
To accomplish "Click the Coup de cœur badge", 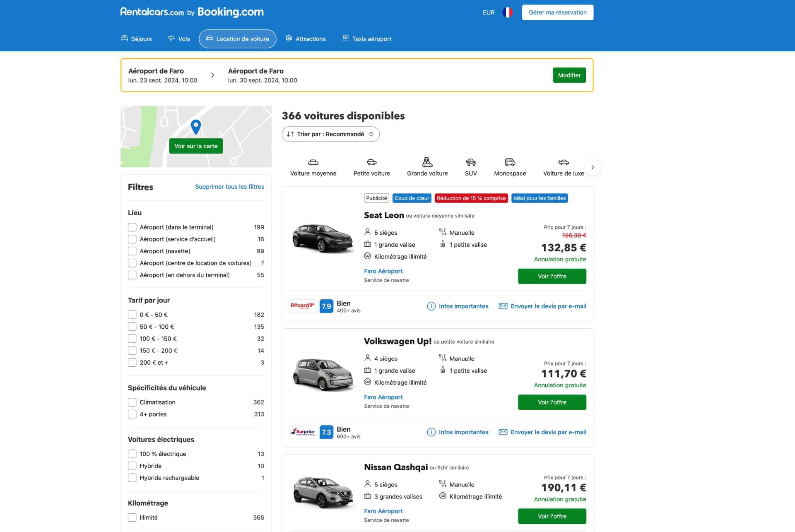I will pyautogui.click(x=412, y=198).
